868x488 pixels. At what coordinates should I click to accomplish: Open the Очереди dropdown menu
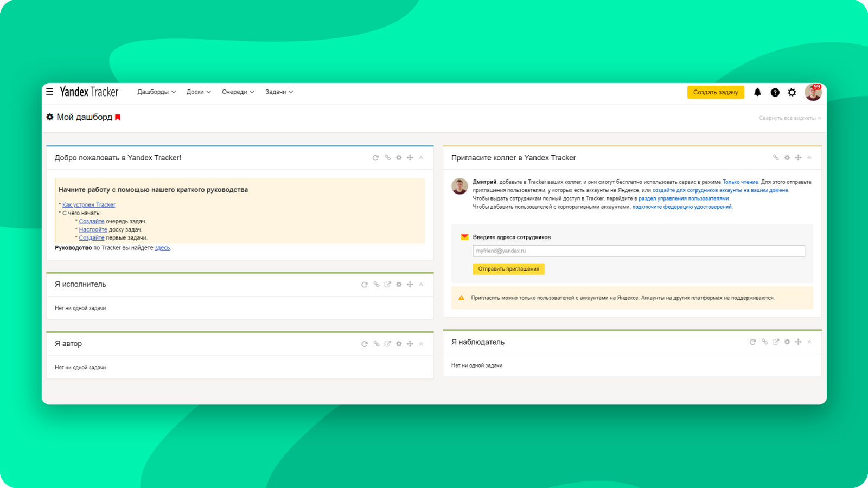(238, 92)
